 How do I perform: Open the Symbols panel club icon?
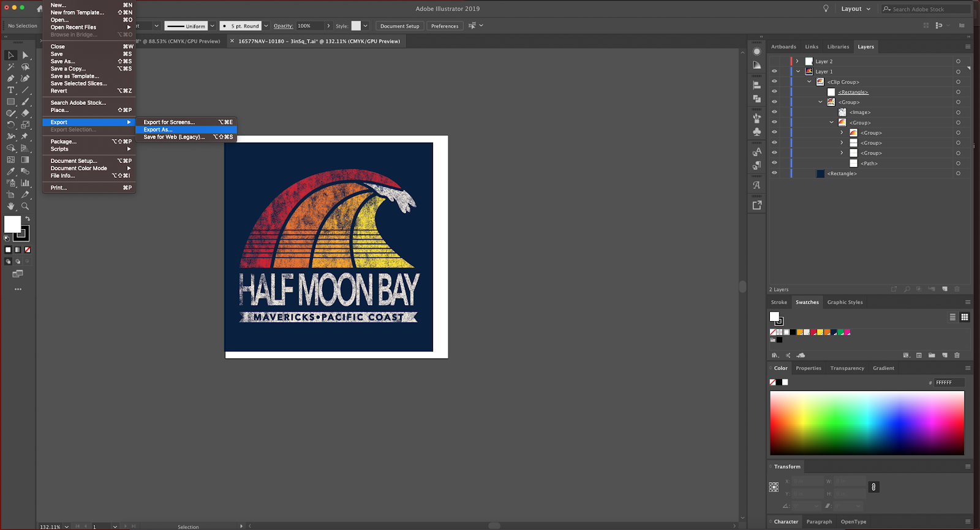tap(757, 132)
